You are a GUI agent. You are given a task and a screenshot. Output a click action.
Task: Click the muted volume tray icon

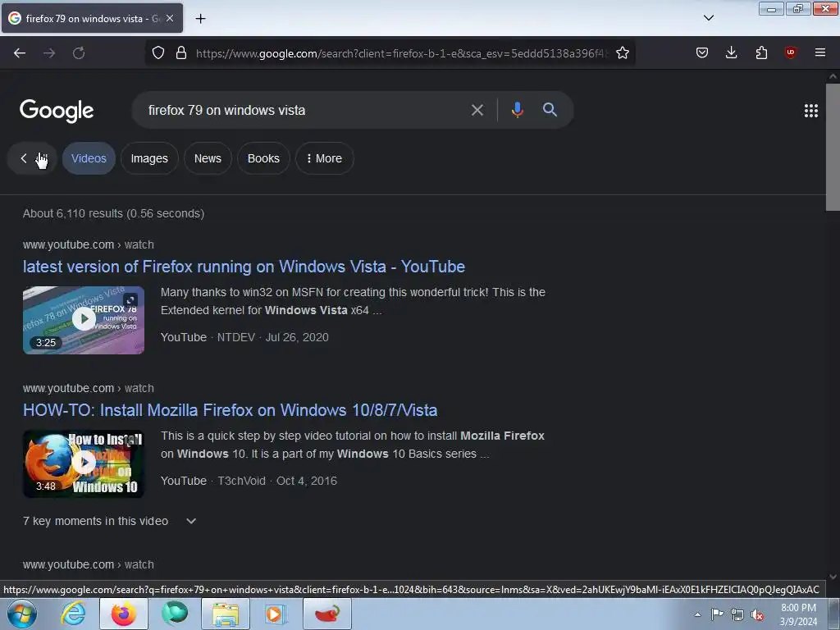pos(757,615)
